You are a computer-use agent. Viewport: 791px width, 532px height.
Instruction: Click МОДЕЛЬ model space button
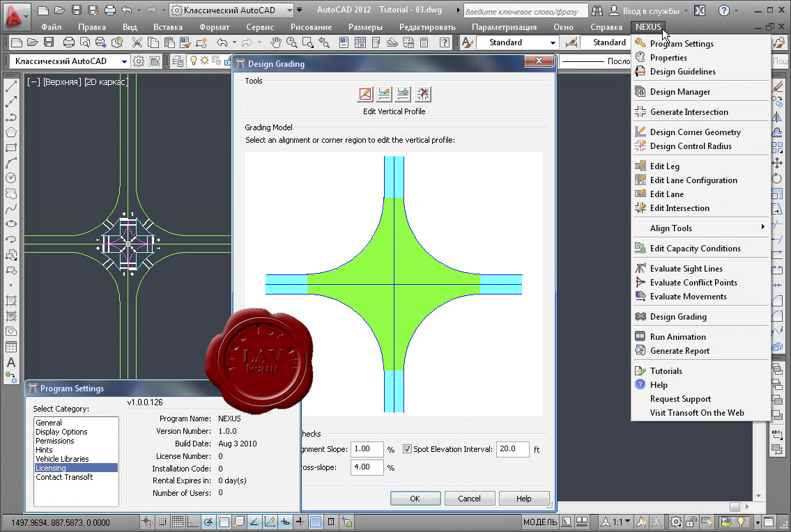pyautogui.click(x=540, y=522)
